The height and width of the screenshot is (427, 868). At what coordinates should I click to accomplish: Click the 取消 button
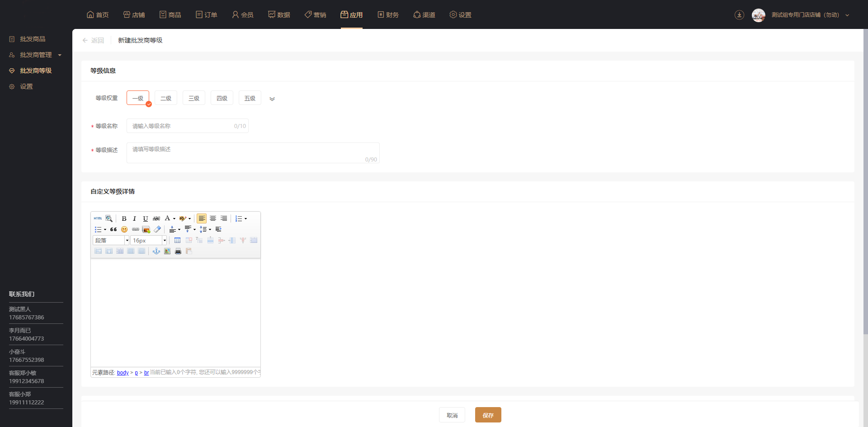pos(452,415)
